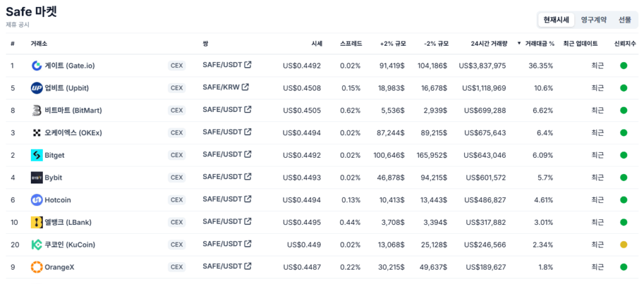Image resolution: width=644 pixels, height=284 pixels.
Task: Click the Bitget logo icon
Action: pos(36,155)
